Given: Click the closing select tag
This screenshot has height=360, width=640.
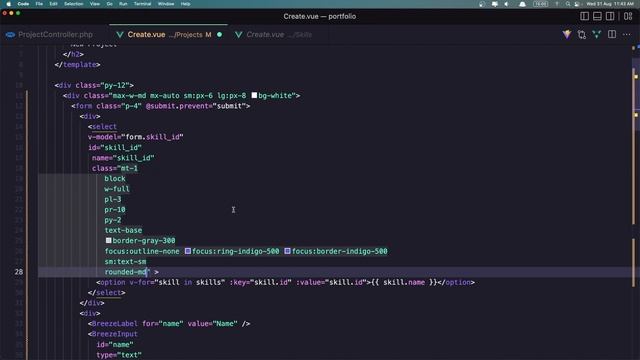Looking at the screenshot, I should tap(107, 293).
